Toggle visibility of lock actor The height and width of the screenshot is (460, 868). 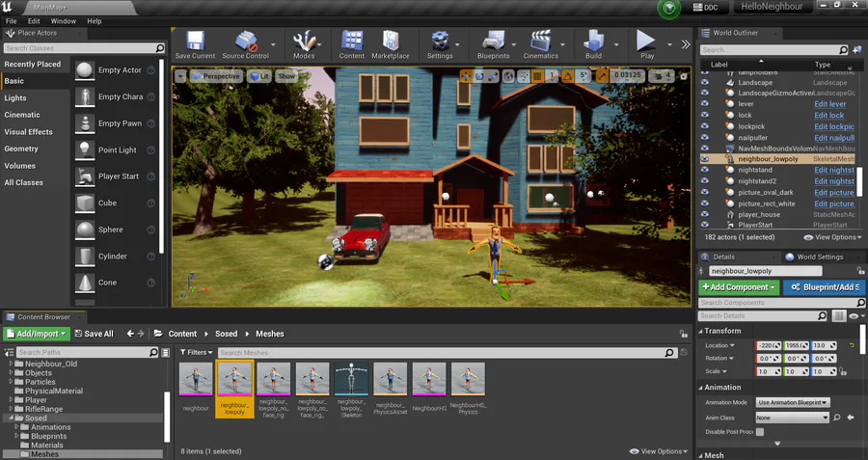tap(705, 115)
